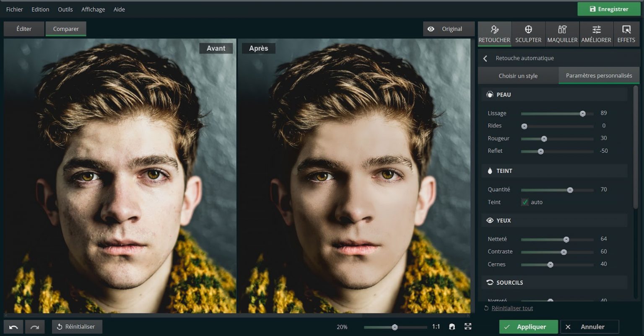
Task: Open the Fichier menu
Action: (15, 9)
